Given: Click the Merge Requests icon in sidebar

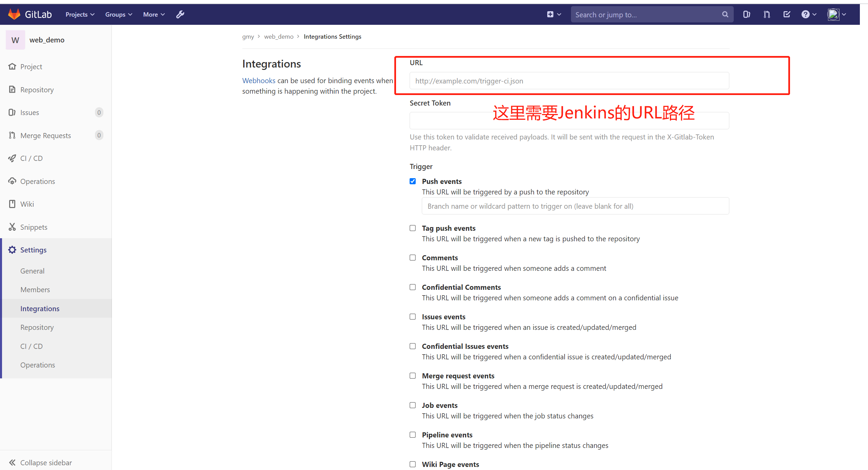Looking at the screenshot, I should [12, 135].
